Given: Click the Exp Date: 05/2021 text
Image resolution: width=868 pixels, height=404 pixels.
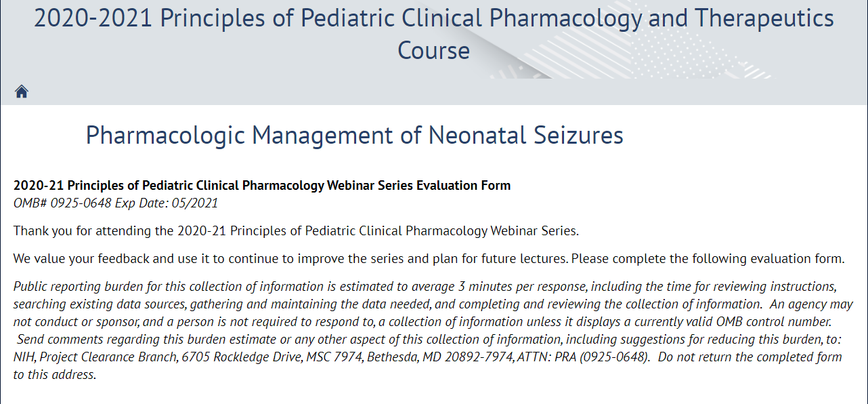Looking at the screenshot, I should 167,203.
